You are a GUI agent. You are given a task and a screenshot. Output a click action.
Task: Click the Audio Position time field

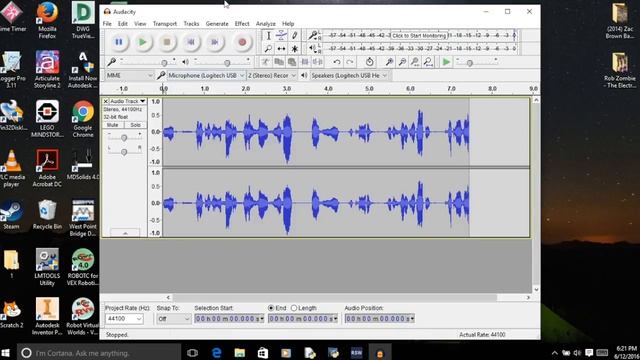(x=380, y=319)
